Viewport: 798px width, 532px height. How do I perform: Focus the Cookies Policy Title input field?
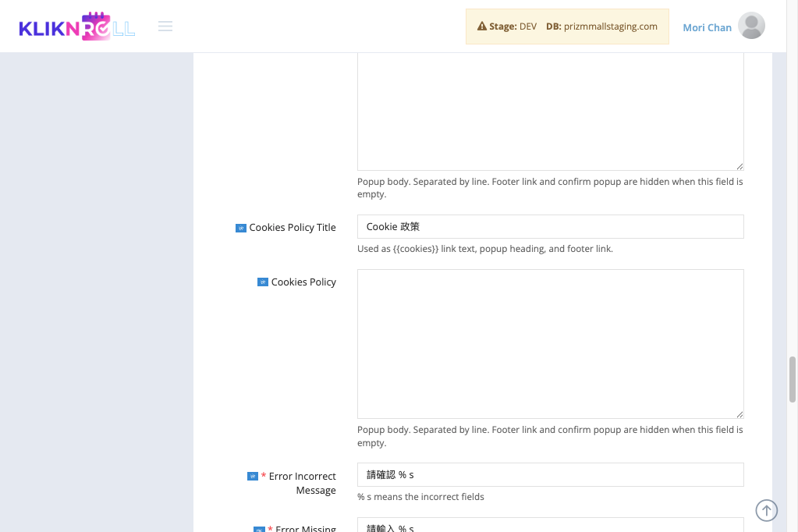[550, 226]
